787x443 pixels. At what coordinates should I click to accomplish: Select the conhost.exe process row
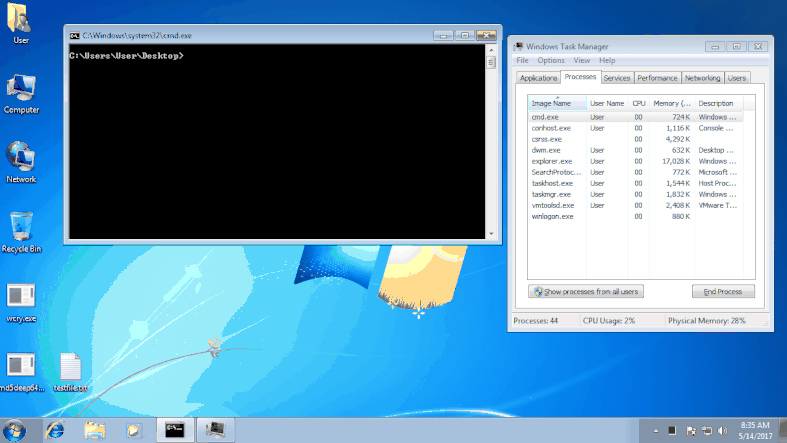tap(635, 128)
